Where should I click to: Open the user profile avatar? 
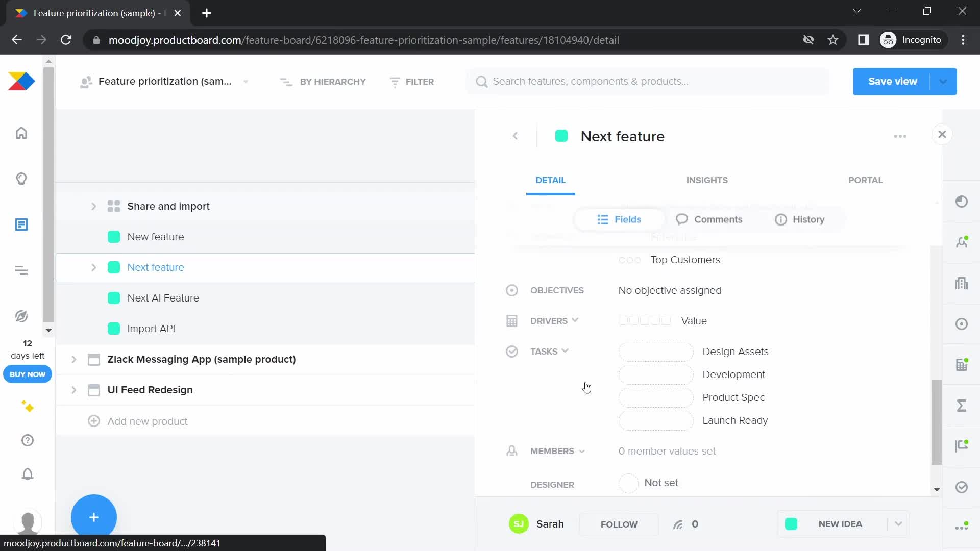[x=28, y=522]
